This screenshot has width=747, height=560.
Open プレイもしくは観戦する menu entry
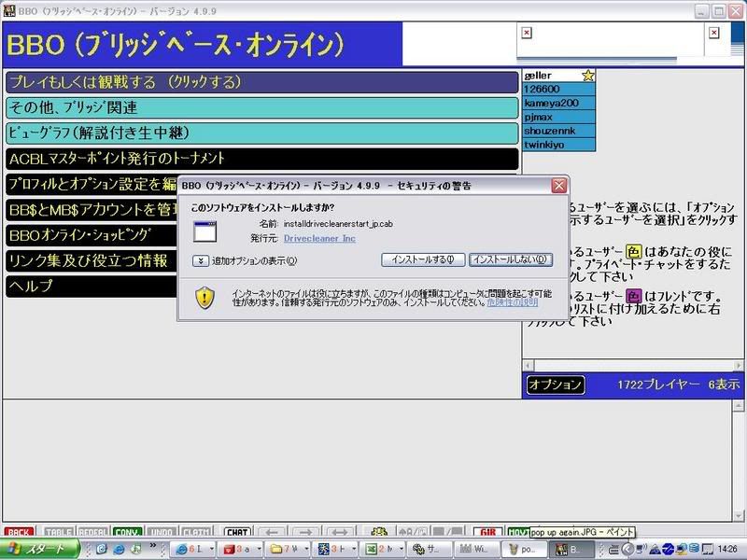point(262,82)
